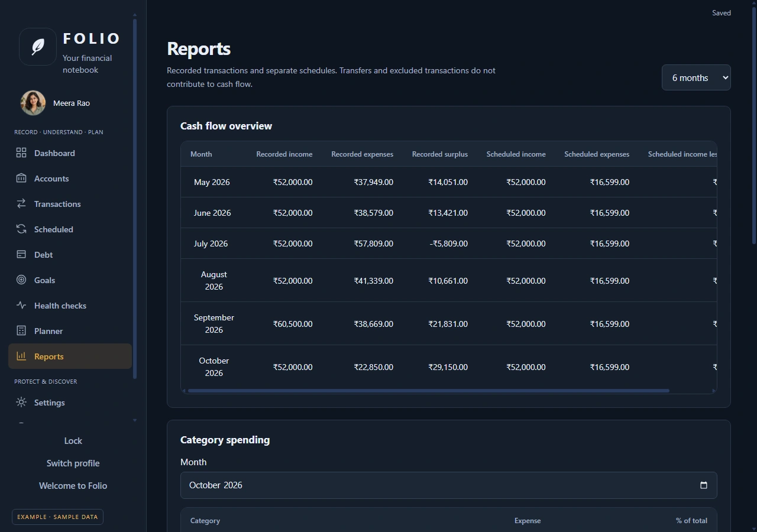The height and width of the screenshot is (532, 757).
Task: Open the Dashboard page
Action: click(x=70, y=153)
